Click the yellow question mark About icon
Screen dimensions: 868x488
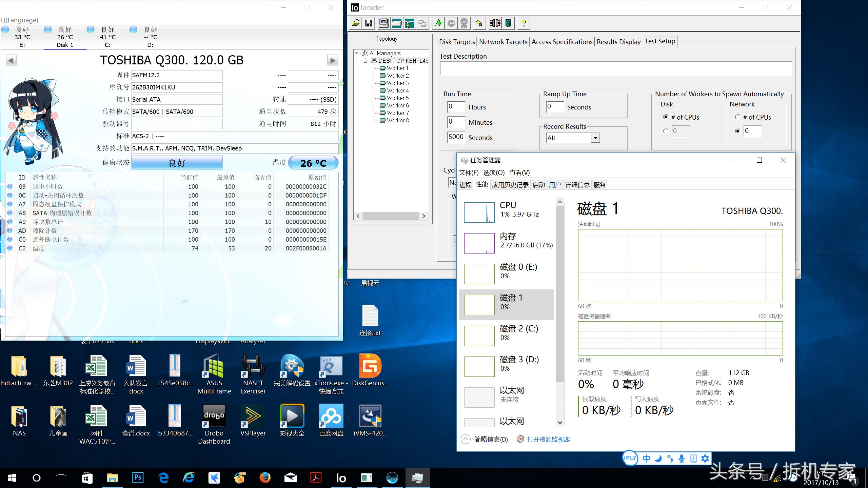coord(524,23)
